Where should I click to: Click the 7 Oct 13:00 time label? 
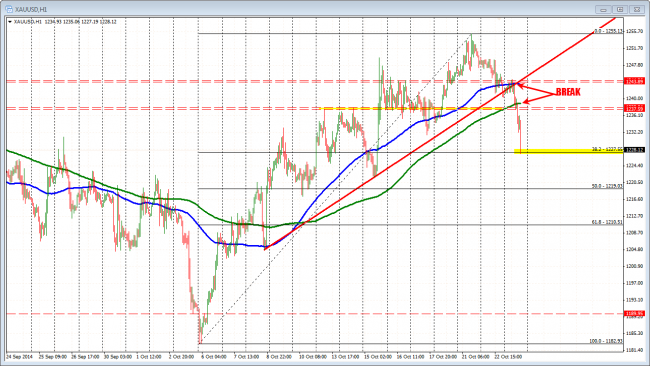tap(247, 356)
